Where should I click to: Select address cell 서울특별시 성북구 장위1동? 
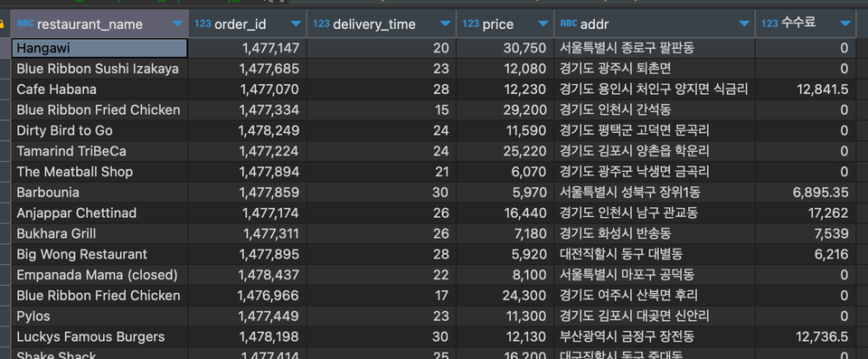(x=655, y=193)
